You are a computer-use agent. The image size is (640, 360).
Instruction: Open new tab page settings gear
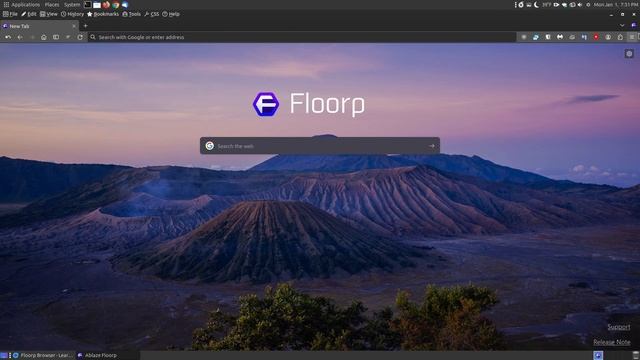[x=629, y=54]
